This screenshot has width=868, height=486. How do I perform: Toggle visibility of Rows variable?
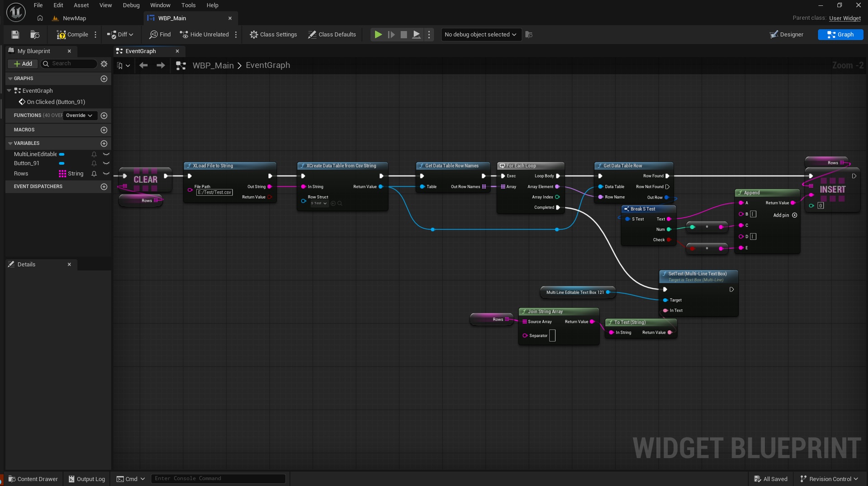tap(106, 174)
